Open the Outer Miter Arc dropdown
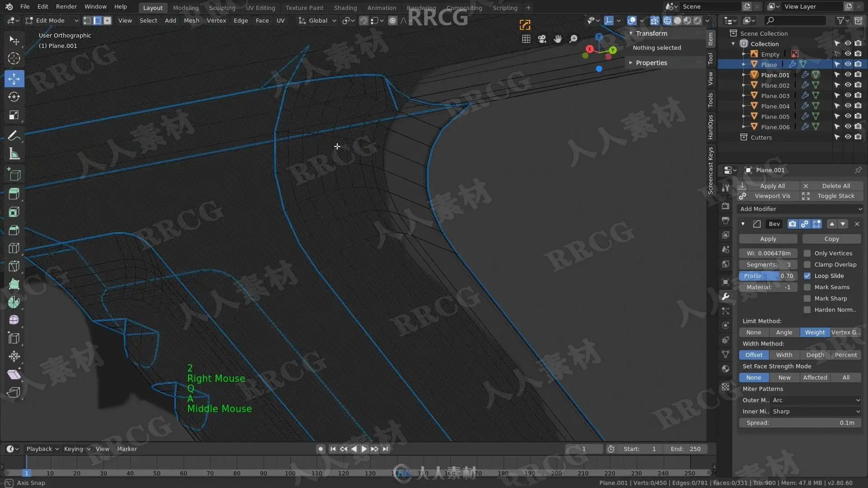Screen dimensions: 868x488 (x=815, y=400)
